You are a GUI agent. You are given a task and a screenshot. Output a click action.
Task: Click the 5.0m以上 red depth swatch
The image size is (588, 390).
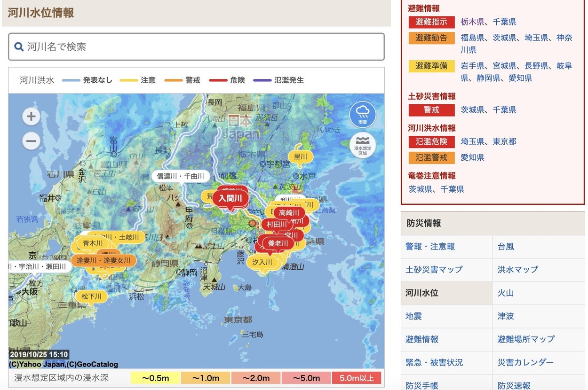coord(356,378)
